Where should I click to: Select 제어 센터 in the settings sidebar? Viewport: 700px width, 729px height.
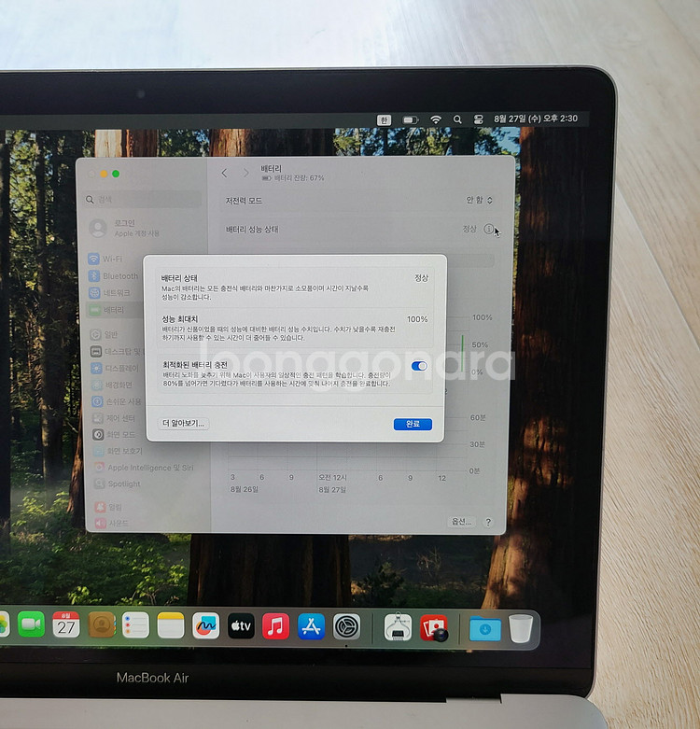(x=114, y=418)
